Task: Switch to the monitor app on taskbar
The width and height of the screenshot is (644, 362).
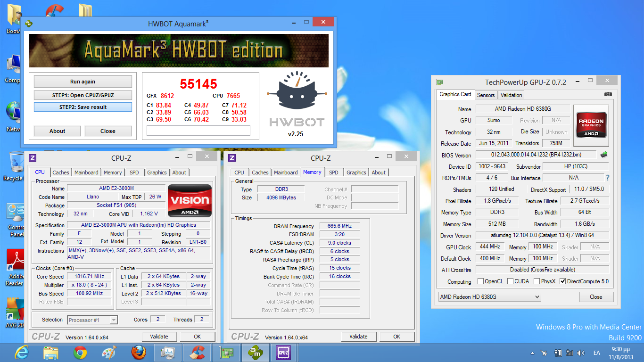Action: pyautogui.click(x=168, y=352)
